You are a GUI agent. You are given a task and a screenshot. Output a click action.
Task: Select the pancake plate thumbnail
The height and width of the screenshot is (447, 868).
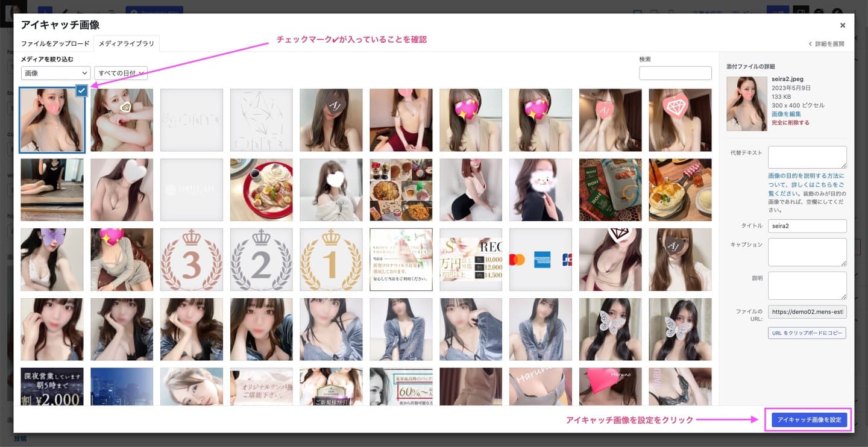262,190
